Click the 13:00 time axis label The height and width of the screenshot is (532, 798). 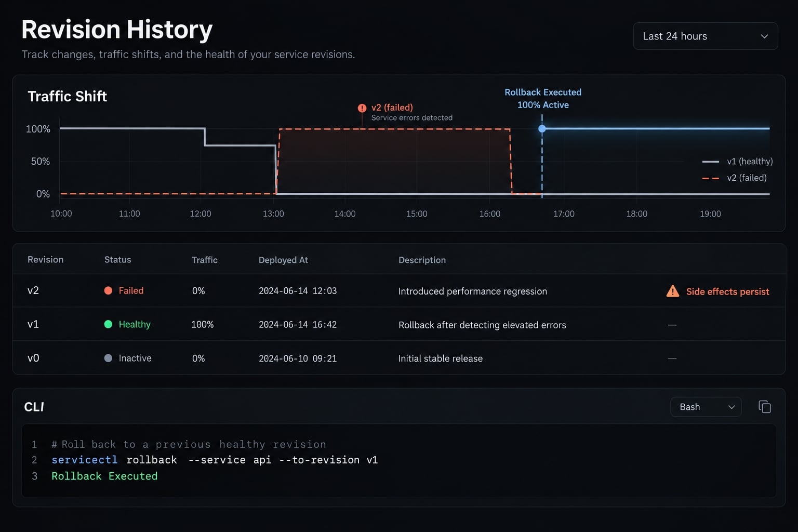pyautogui.click(x=273, y=214)
